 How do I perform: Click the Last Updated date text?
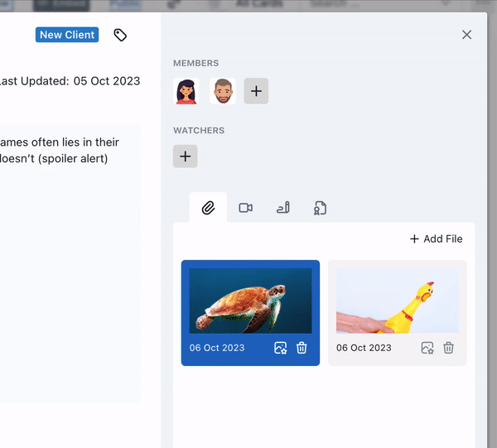click(x=70, y=81)
